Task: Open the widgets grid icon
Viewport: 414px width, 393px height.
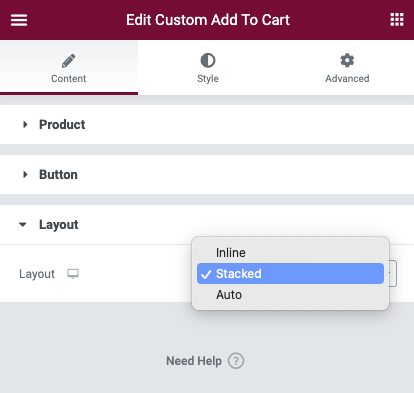Action: [x=397, y=20]
